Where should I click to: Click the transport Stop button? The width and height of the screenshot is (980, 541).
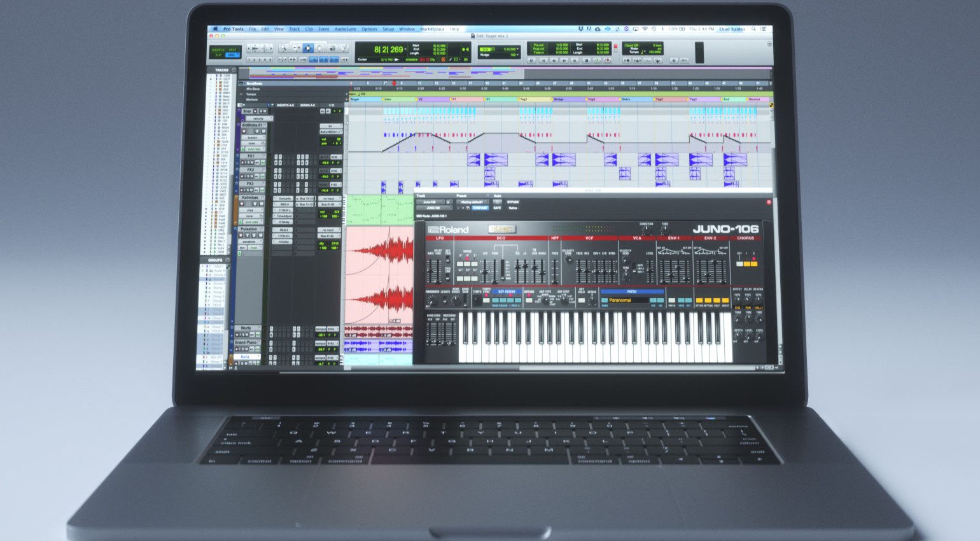click(587, 60)
